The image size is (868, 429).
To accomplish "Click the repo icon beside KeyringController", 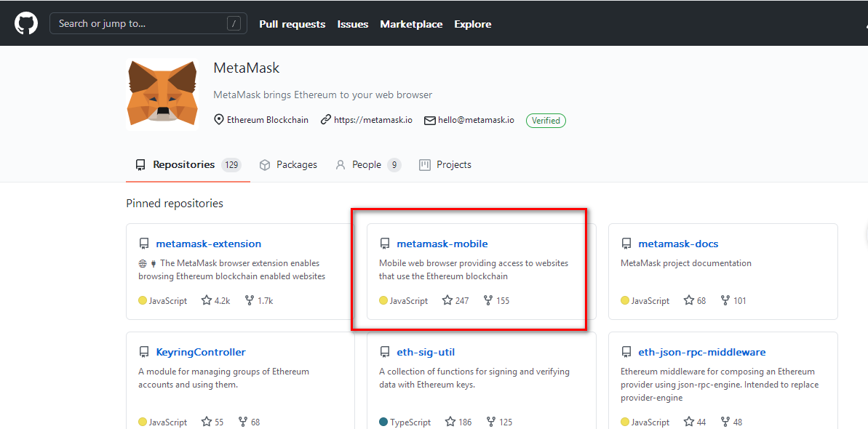I will [144, 352].
